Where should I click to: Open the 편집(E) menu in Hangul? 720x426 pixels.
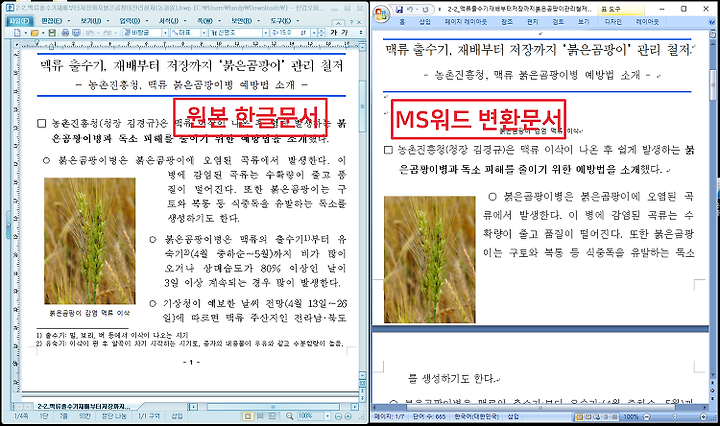51,21
